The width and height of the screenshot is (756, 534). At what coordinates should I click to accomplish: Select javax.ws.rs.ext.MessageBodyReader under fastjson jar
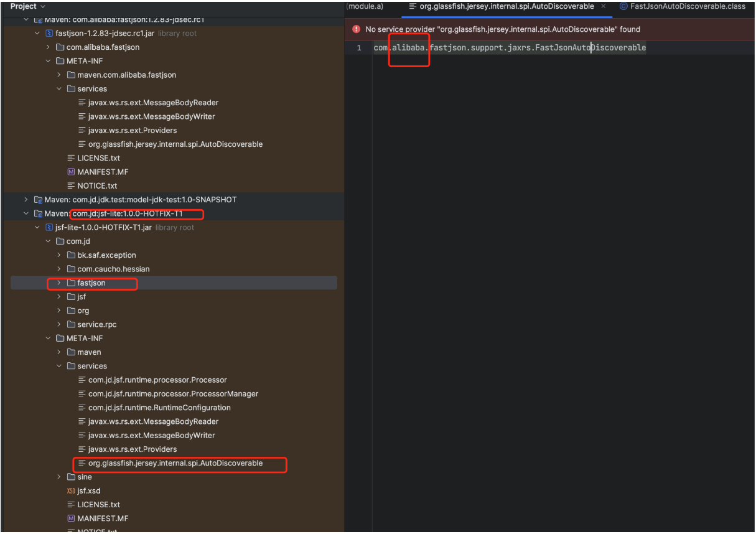click(x=153, y=103)
